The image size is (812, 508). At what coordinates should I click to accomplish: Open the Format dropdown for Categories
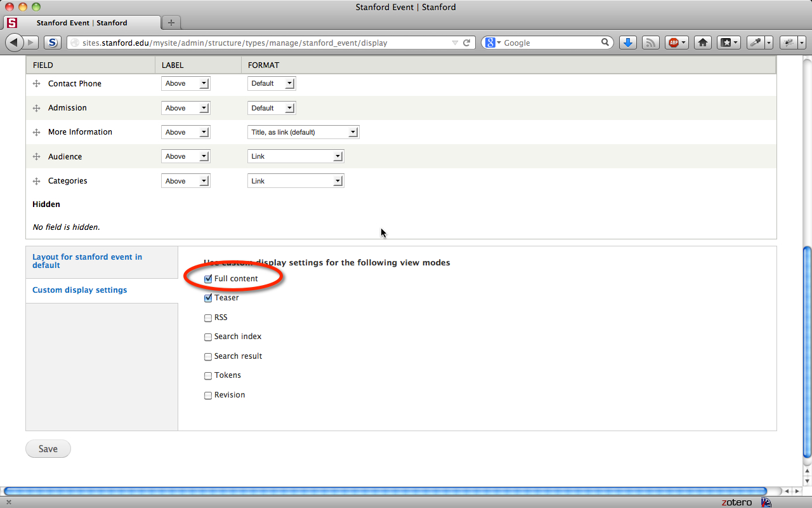click(x=295, y=181)
